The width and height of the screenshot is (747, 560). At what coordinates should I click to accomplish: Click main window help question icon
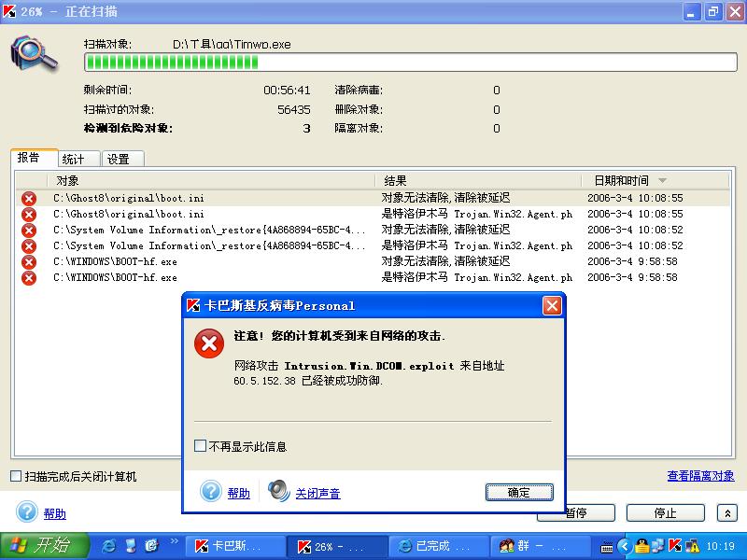(x=27, y=511)
